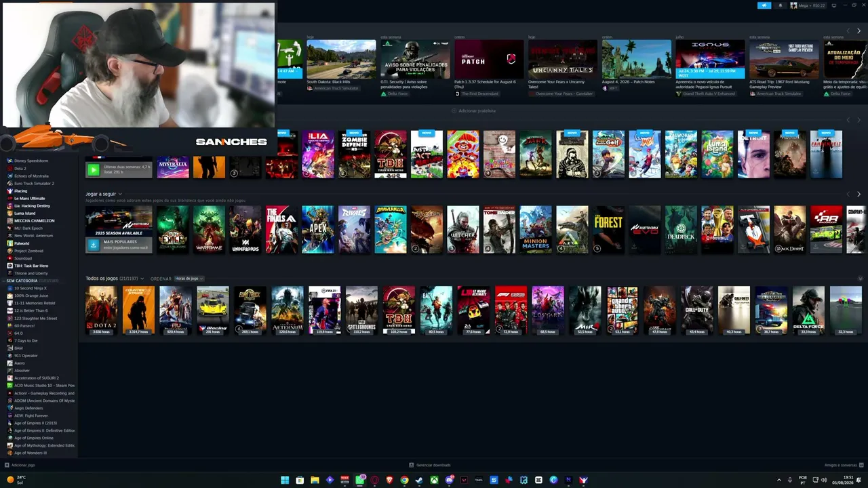Click the microphone icon in the system tray
This screenshot has height=488, width=868.
(790, 480)
